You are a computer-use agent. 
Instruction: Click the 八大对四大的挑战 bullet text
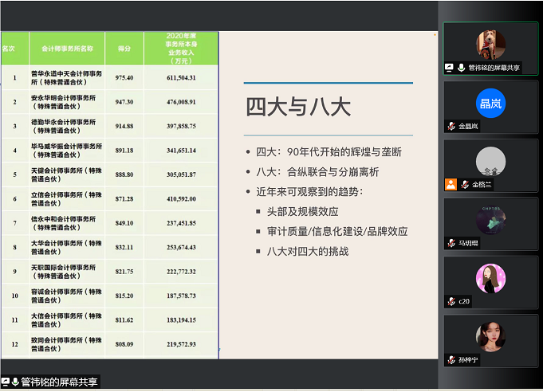pyautogui.click(x=308, y=252)
